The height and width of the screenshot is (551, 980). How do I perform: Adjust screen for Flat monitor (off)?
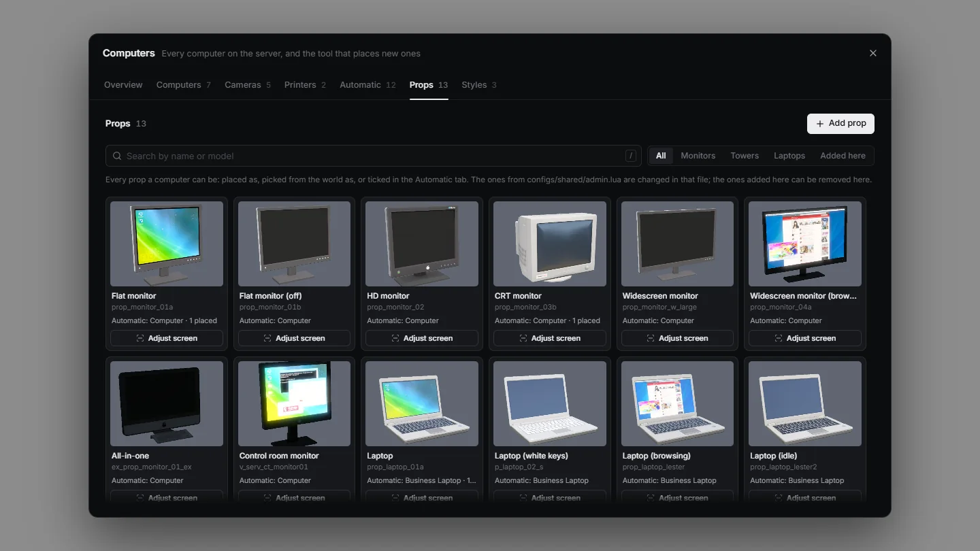(294, 338)
